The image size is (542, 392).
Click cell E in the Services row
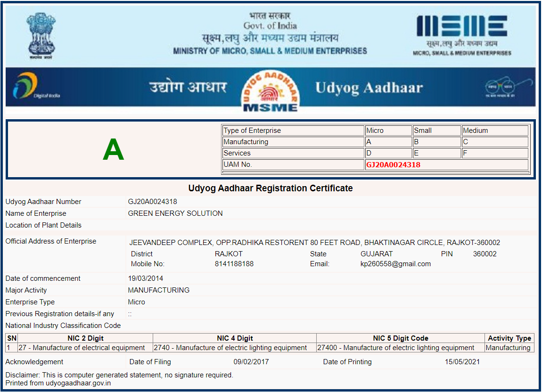tap(436, 153)
